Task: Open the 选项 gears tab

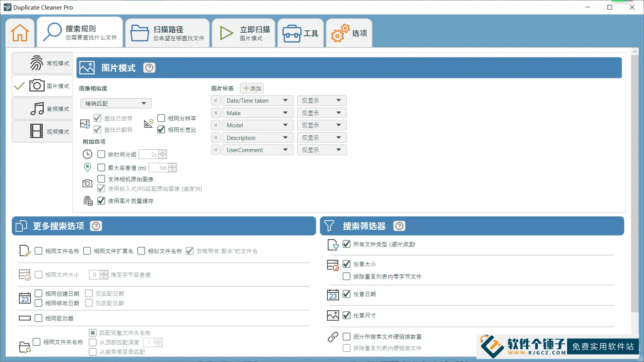Action: (349, 33)
